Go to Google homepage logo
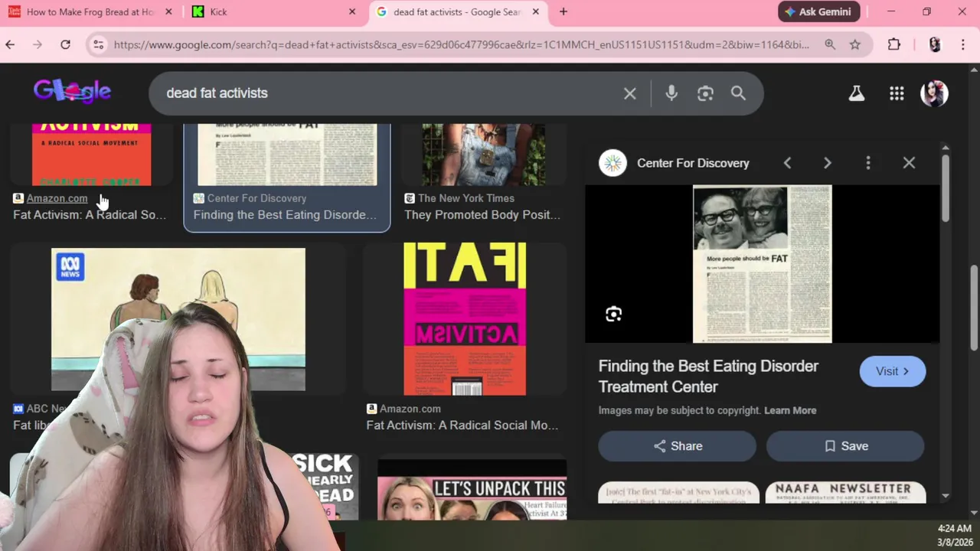 pyautogui.click(x=73, y=92)
